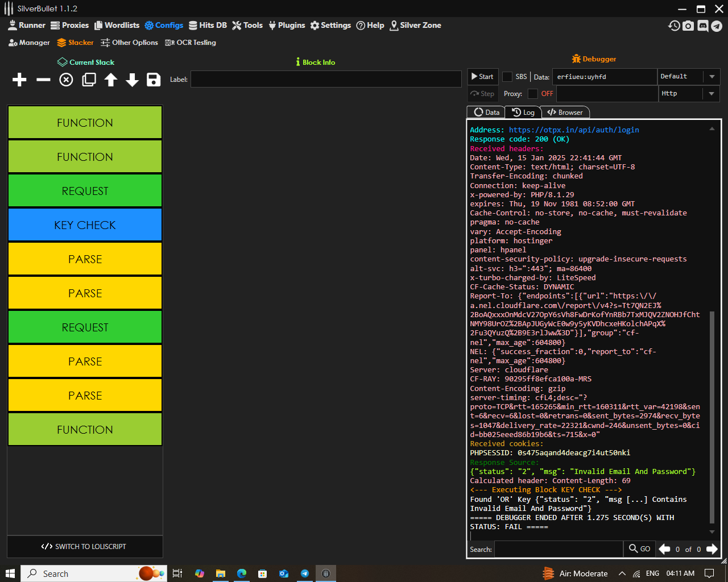Move block down with arrow

[132, 80]
